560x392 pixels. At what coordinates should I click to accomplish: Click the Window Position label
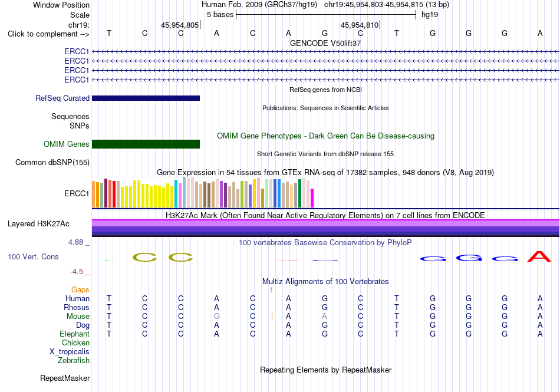click(61, 5)
